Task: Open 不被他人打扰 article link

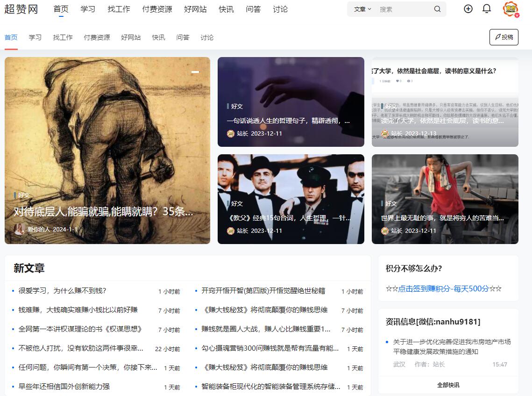Action: (81, 348)
